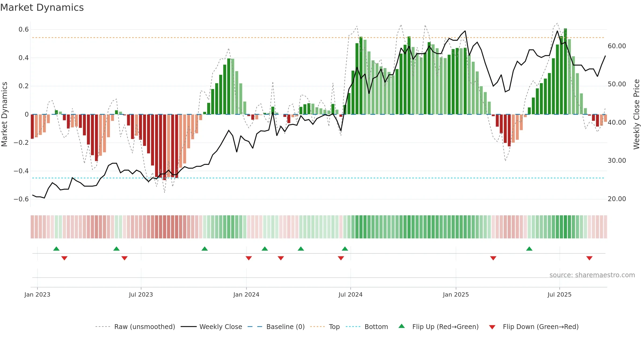Click the Market Dynamics chart title

tap(42, 8)
